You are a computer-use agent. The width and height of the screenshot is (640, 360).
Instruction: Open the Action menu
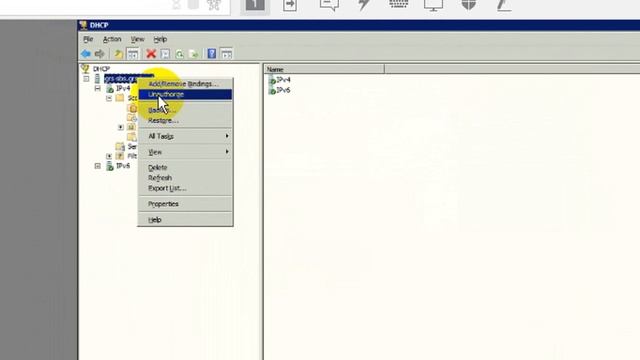(x=112, y=39)
